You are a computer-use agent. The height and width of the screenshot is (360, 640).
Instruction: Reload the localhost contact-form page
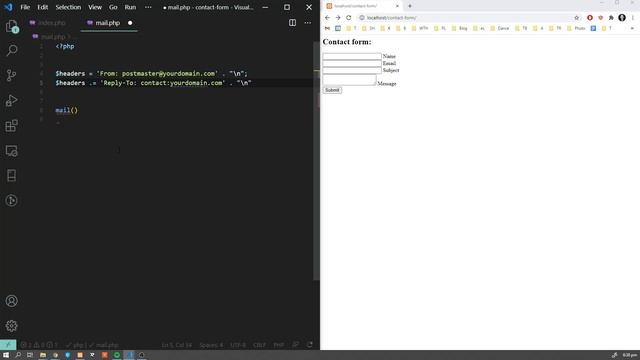click(x=349, y=18)
